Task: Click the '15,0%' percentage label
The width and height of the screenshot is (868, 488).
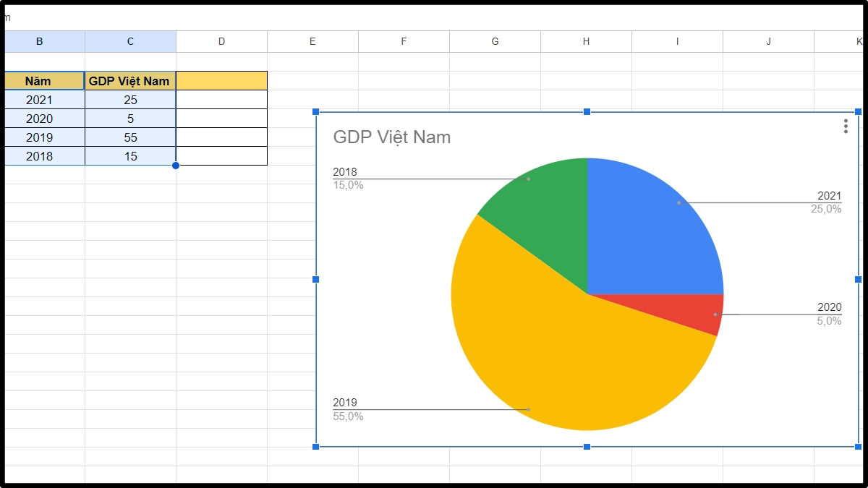Action: (x=348, y=185)
